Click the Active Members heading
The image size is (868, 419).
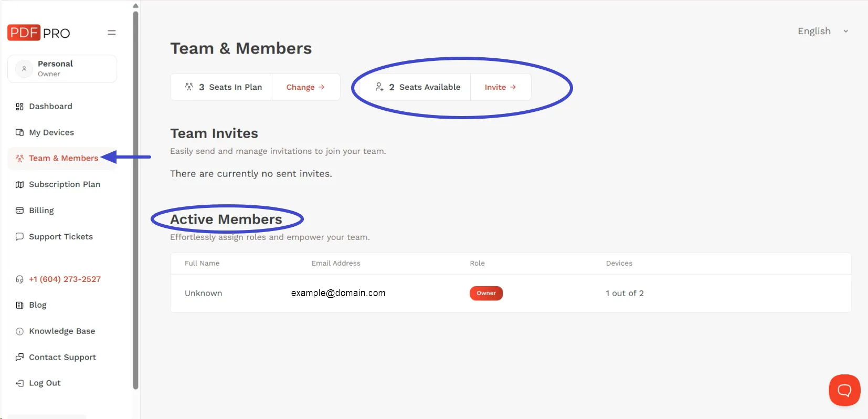click(226, 219)
